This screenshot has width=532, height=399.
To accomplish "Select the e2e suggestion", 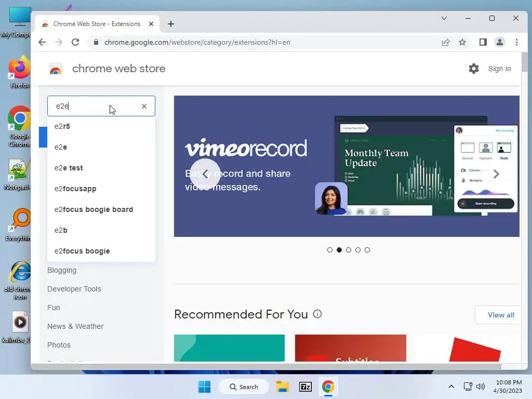I will 101,147.
